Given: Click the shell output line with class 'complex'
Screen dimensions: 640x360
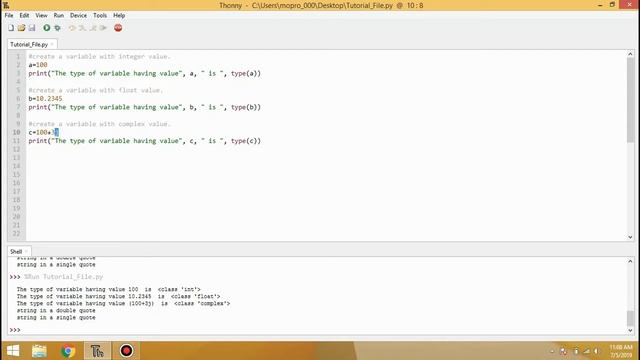Looking at the screenshot, I should [x=123, y=303].
